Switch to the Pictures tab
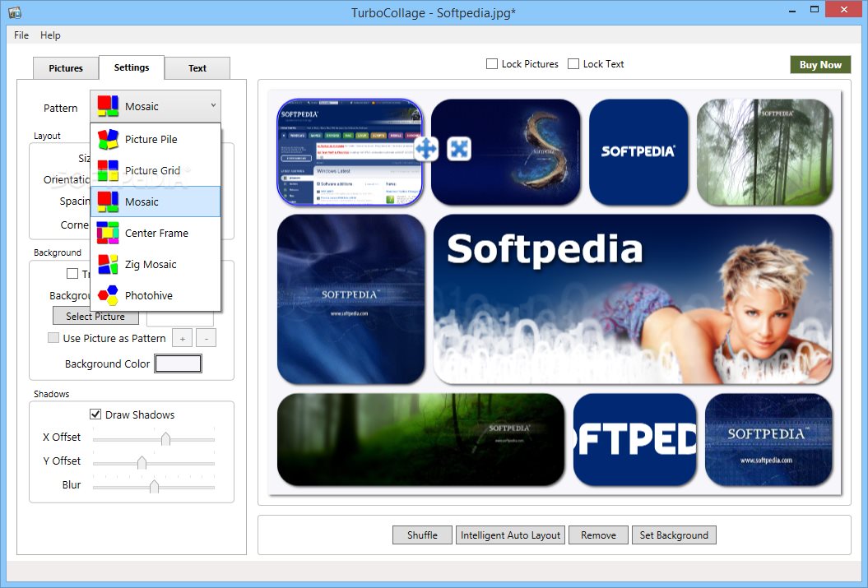 tap(66, 68)
